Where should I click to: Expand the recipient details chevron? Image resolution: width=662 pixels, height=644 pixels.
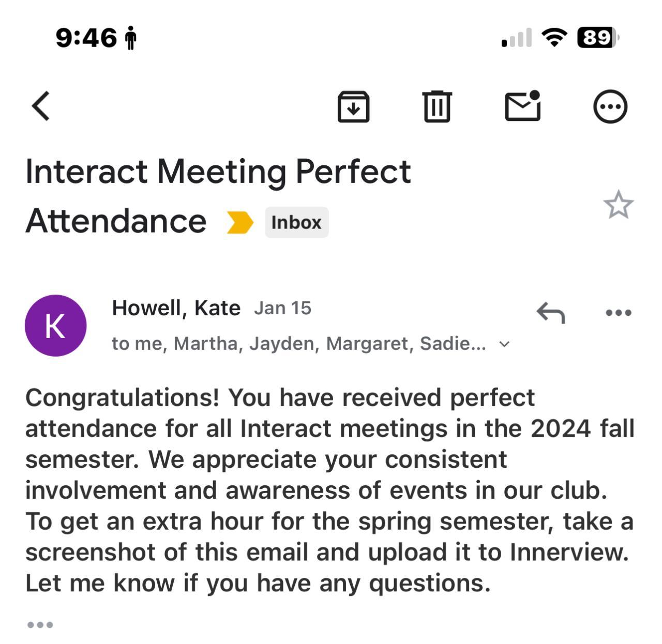[505, 344]
